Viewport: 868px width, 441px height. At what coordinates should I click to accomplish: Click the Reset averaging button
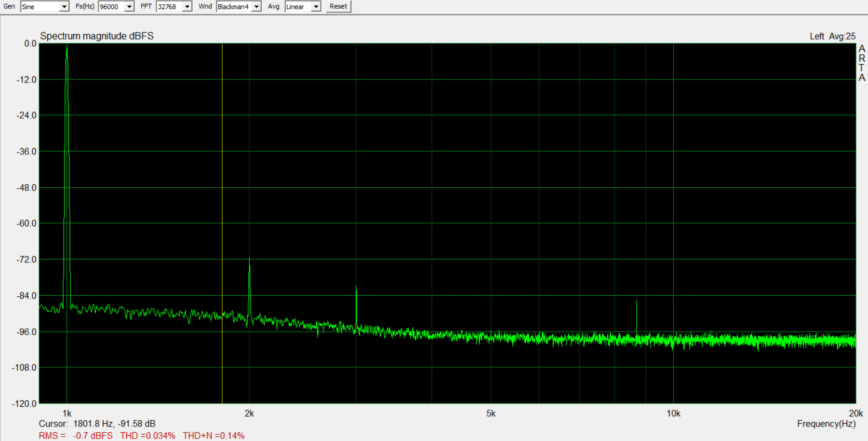(x=338, y=6)
